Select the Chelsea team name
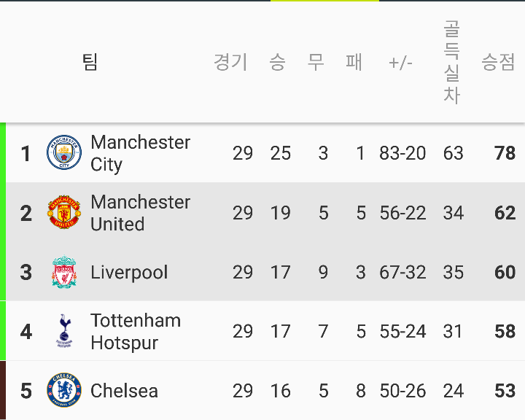The width and height of the screenshot is (525, 420). (x=124, y=391)
